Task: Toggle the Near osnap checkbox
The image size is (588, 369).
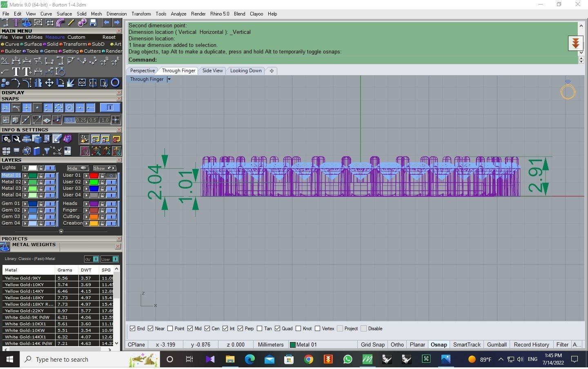Action: (151, 329)
